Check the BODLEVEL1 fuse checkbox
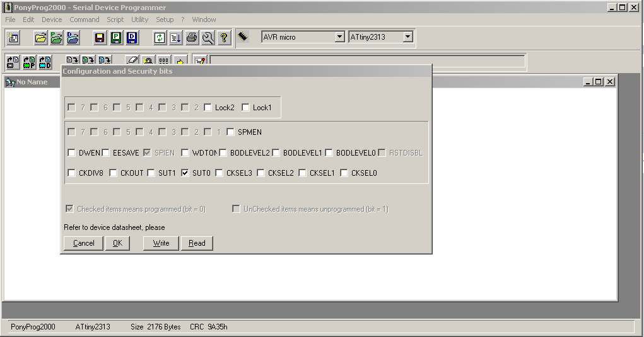The width and height of the screenshot is (644, 337). coord(276,152)
